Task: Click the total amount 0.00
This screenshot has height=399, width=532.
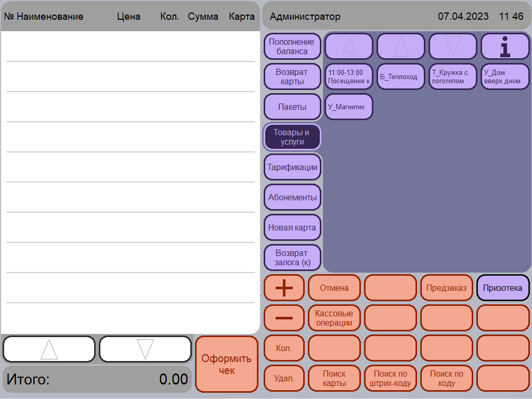Action: (x=173, y=379)
